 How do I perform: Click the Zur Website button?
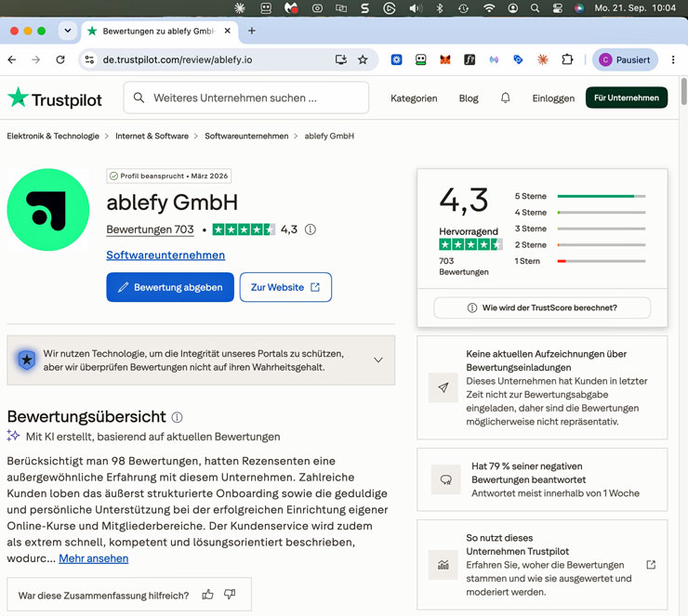(x=285, y=287)
